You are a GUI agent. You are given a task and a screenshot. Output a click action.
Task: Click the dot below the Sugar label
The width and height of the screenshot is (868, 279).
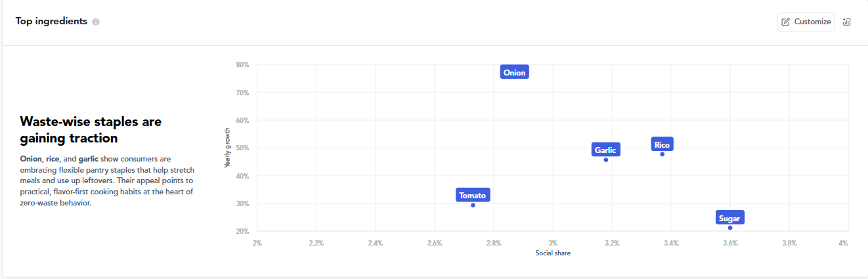[730, 228]
